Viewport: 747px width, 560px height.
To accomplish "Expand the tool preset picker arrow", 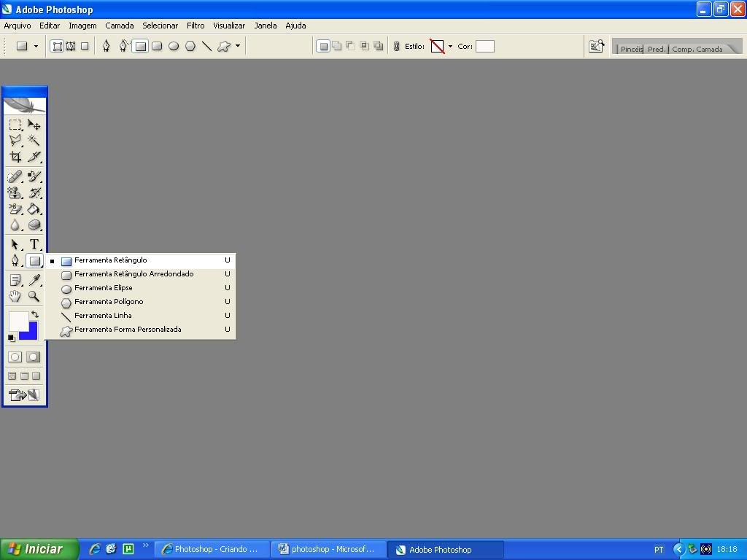I will 36,47.
